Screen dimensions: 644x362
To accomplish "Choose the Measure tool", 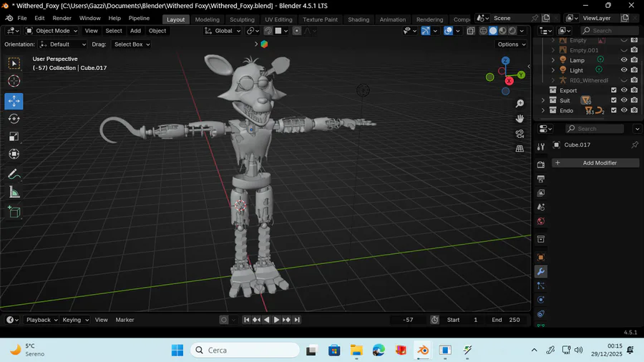I will [x=14, y=192].
